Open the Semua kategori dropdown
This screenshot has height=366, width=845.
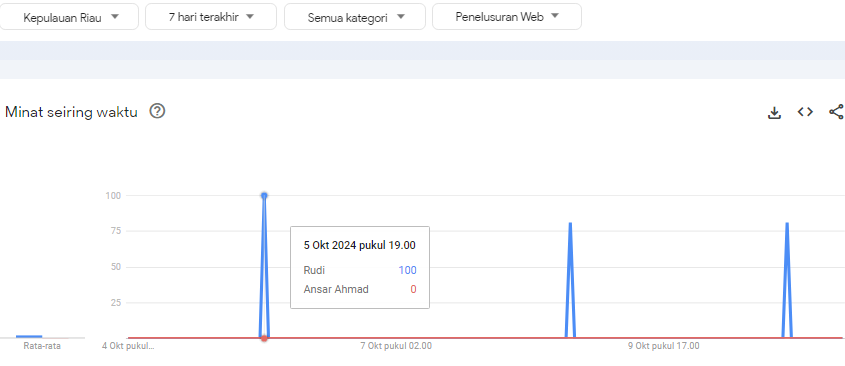(x=355, y=17)
